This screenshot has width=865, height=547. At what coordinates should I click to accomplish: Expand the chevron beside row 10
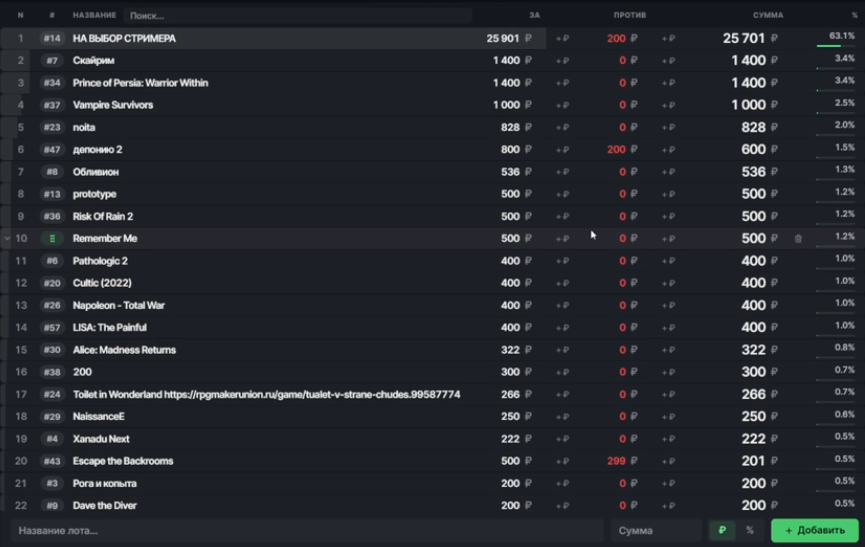click(7, 239)
